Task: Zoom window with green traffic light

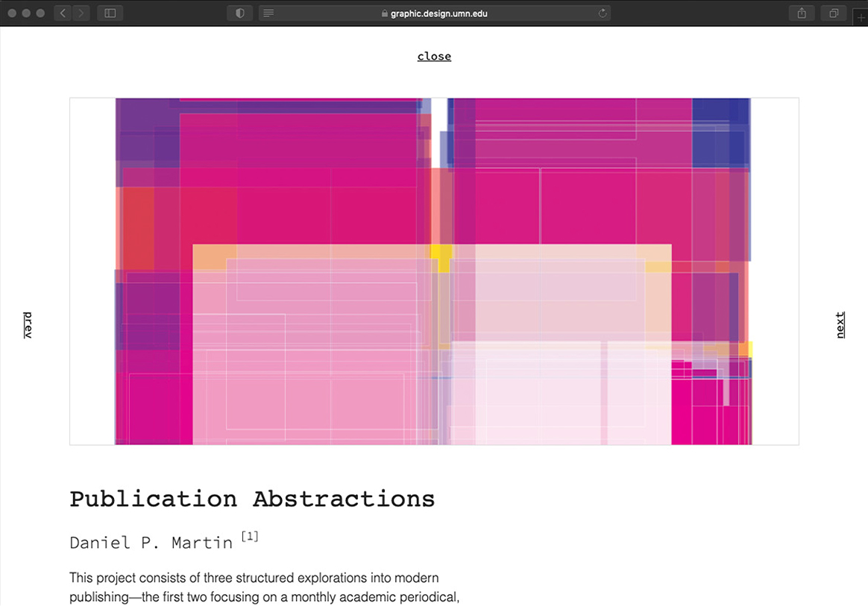Action: (x=40, y=13)
